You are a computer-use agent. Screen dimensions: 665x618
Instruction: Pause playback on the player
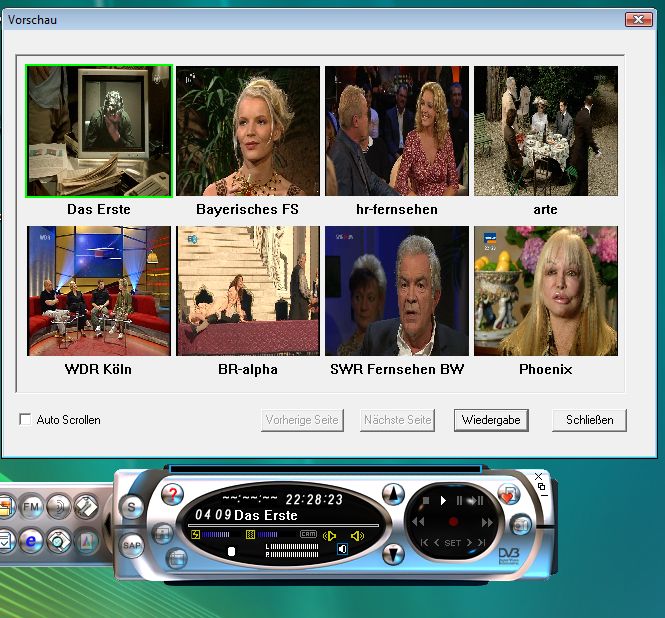coord(459,501)
